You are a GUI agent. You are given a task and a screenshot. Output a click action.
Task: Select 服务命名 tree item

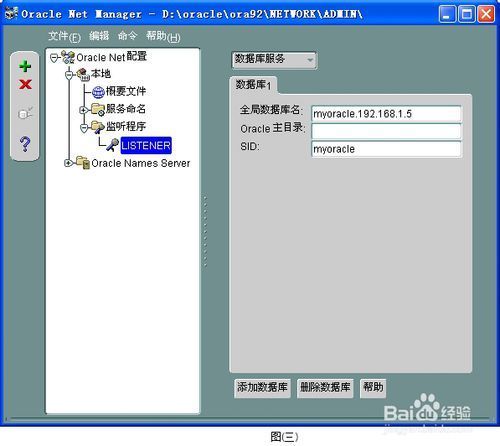click(x=126, y=109)
